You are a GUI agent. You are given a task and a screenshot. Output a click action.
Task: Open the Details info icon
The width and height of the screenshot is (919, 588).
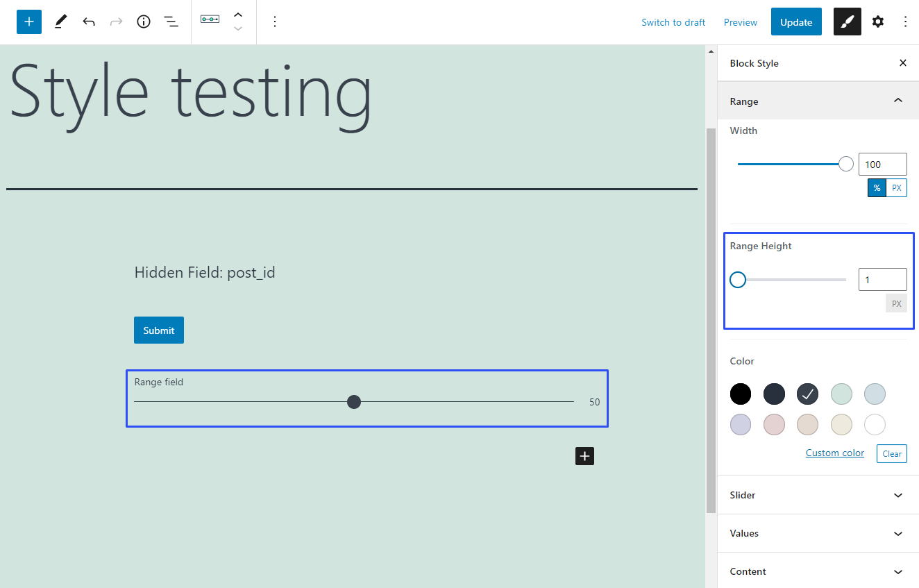pyautogui.click(x=144, y=22)
